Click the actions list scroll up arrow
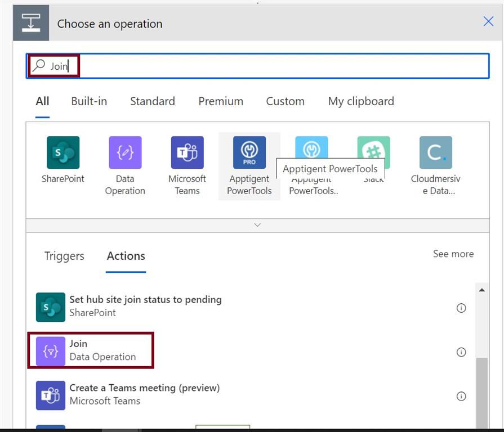This screenshot has width=504, height=432. point(481,290)
